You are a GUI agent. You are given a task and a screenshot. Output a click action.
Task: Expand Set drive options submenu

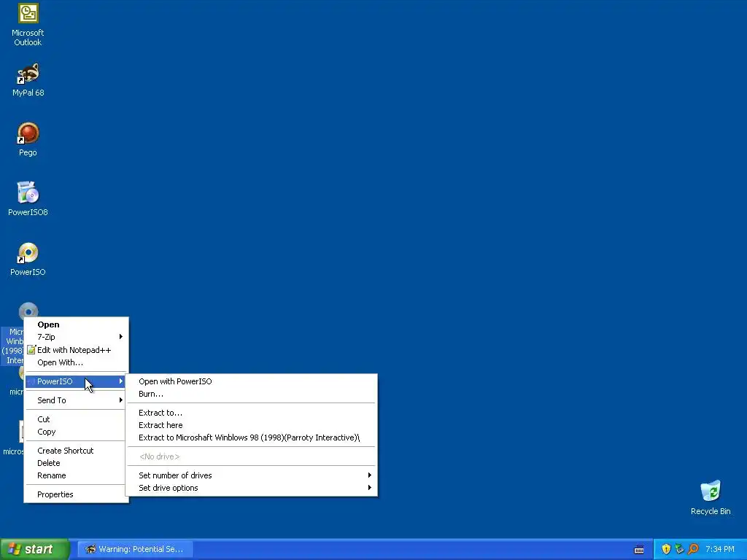[251, 488]
